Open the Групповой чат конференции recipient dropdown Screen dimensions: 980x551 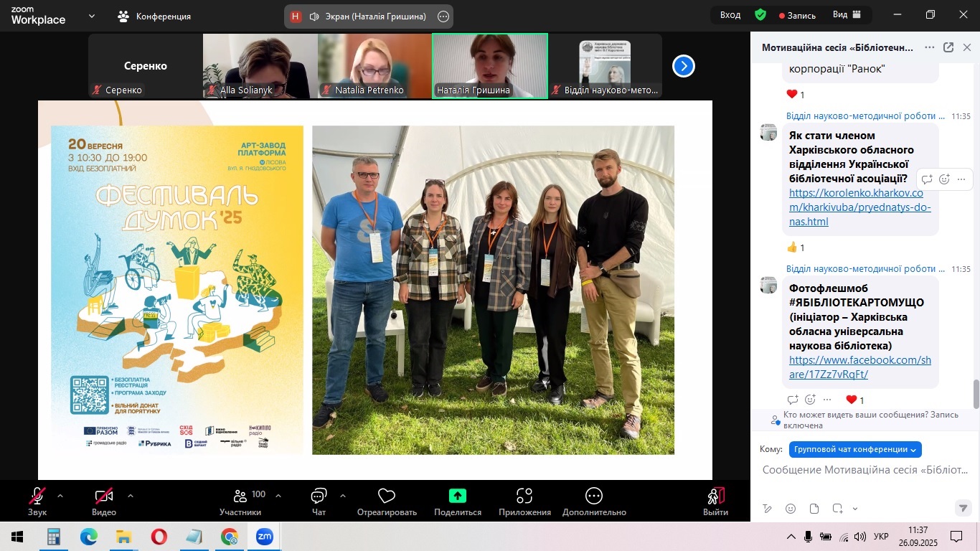[855, 449]
